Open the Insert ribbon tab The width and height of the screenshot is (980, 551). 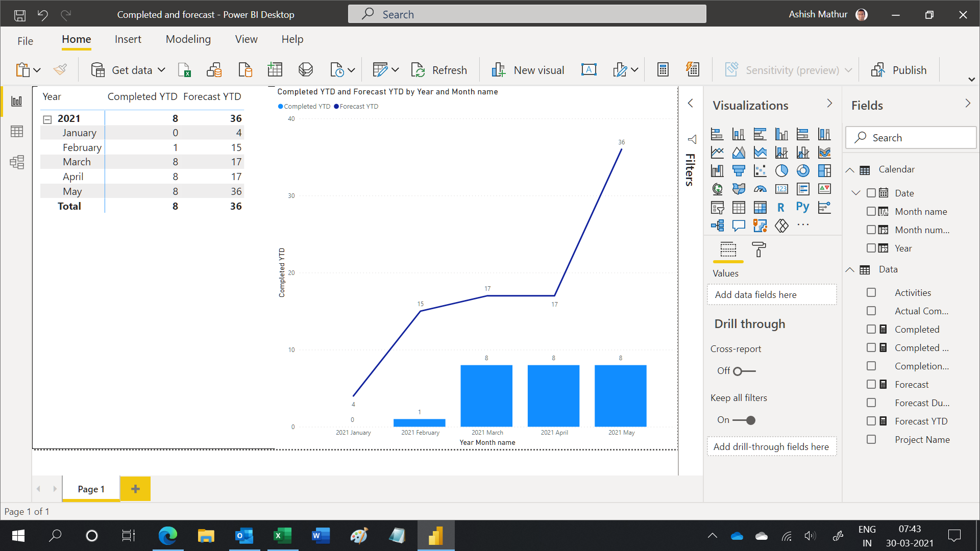[x=128, y=39]
